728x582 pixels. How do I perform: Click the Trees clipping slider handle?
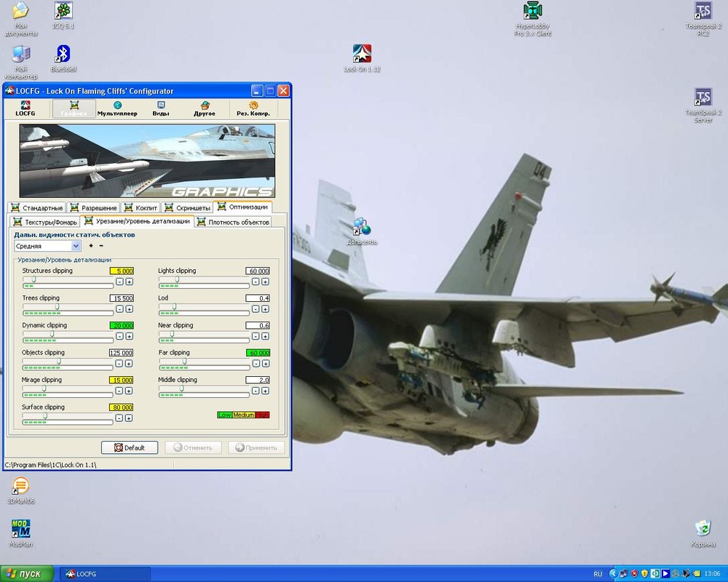[x=58, y=306]
